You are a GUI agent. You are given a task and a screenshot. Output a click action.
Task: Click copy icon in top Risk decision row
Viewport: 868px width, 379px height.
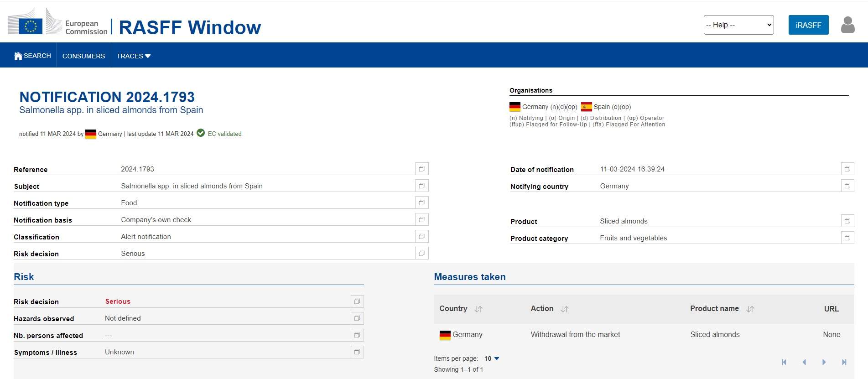coord(422,254)
